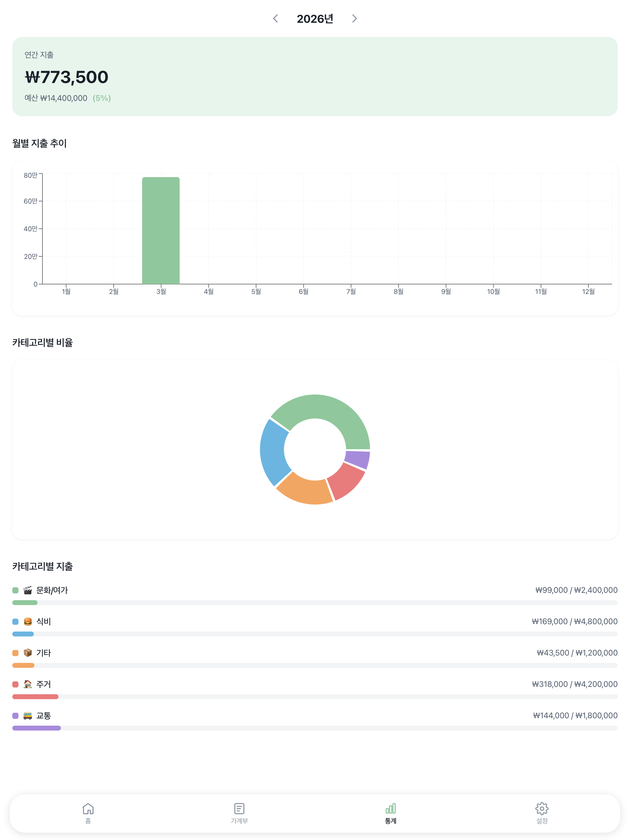Select the 홈 tab label
This screenshot has width=630, height=840.
click(x=88, y=821)
